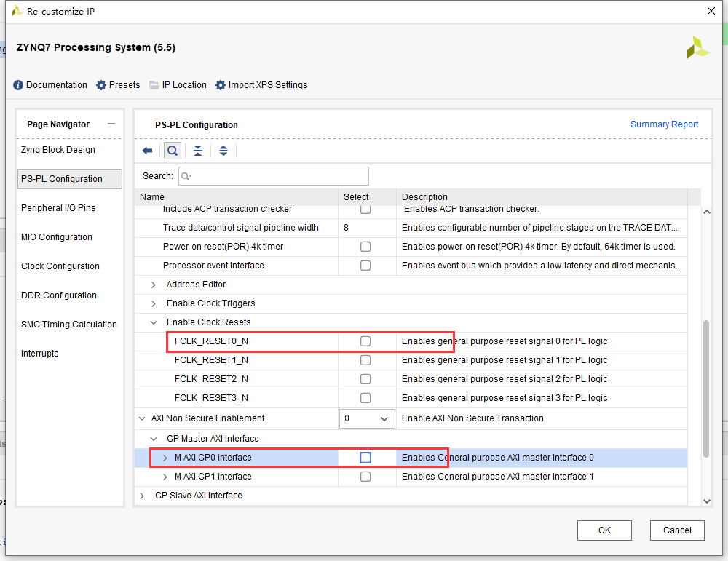Viewport: 728px width, 561px height.
Task: Select the Trace data/control signal pipeline width row
Action: [411, 228]
